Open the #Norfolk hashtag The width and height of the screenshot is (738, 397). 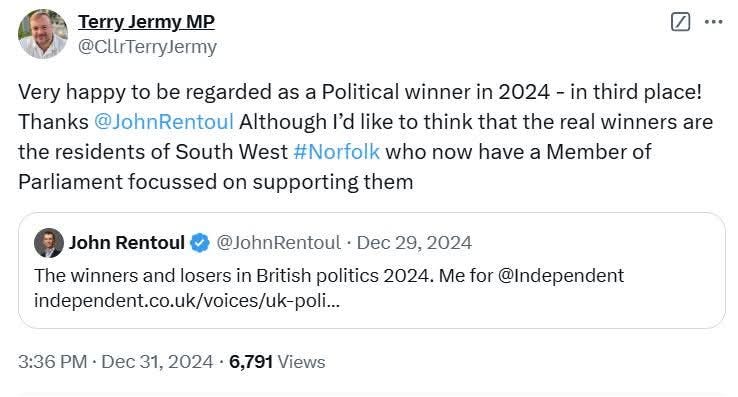(x=336, y=152)
